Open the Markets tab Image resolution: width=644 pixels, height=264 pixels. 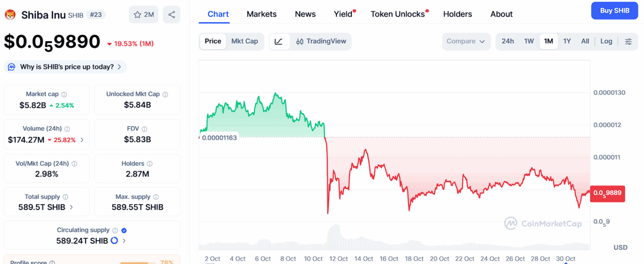tap(262, 14)
